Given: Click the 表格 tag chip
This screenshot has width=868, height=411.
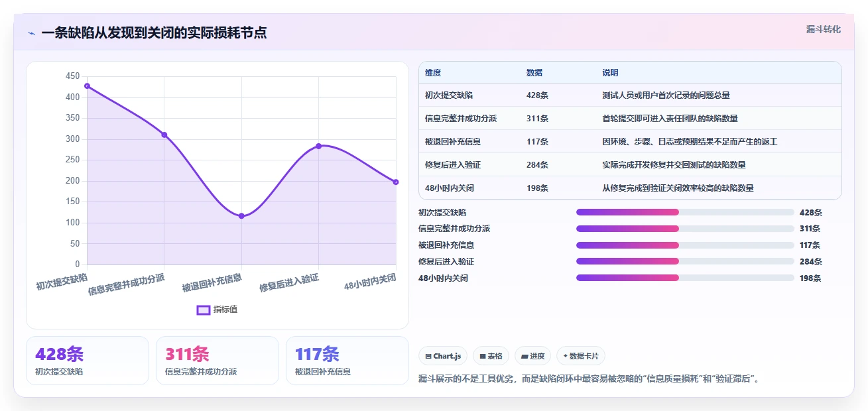Looking at the screenshot, I should (491, 356).
